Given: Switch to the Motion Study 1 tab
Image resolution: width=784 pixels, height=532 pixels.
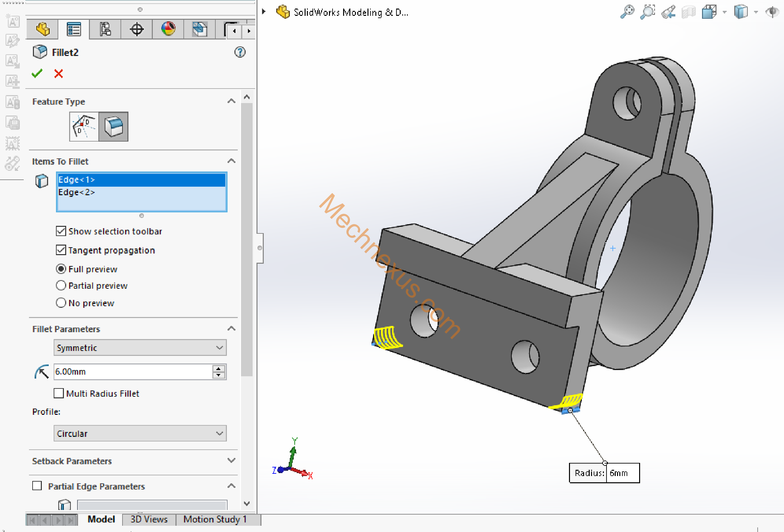Looking at the screenshot, I should (x=215, y=519).
